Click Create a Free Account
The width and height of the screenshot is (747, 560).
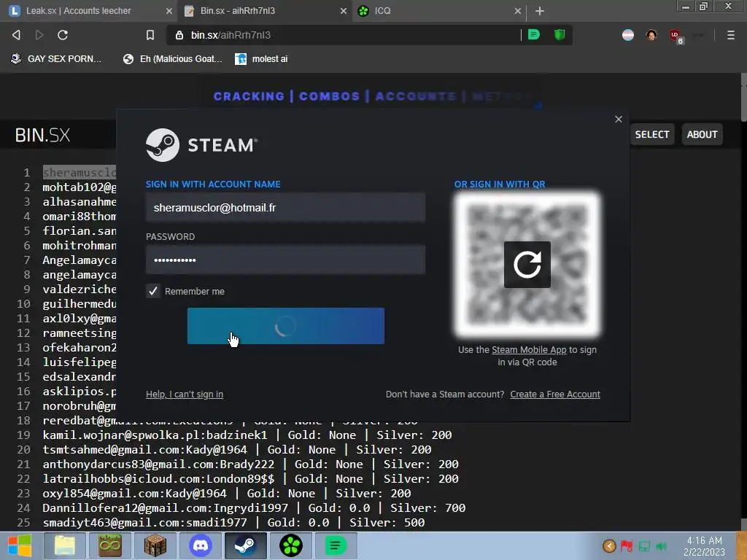click(555, 394)
